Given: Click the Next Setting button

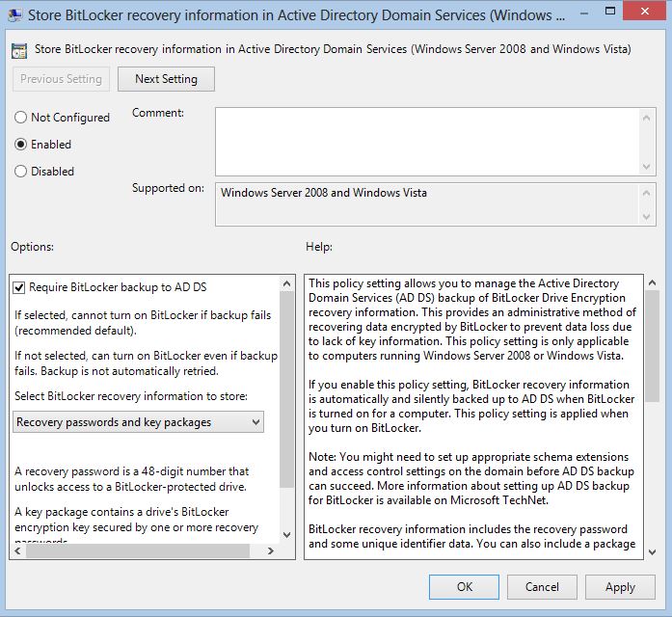Looking at the screenshot, I should (166, 79).
